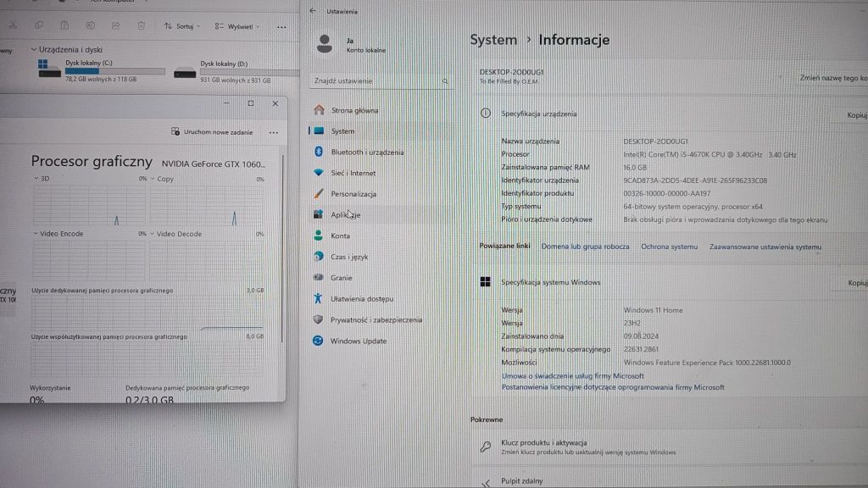The height and width of the screenshot is (488, 868).
Task: Click Uruchom nowe zadanie in Task Manager
Action: click(x=212, y=132)
